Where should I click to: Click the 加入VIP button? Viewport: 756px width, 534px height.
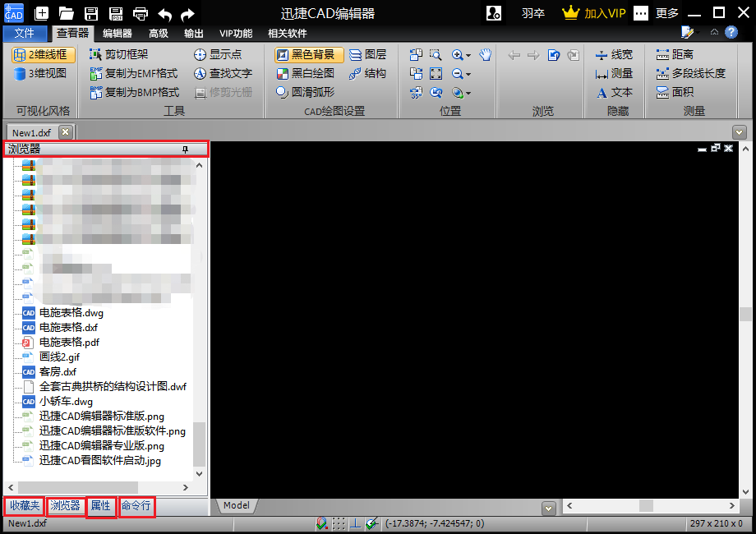click(594, 13)
